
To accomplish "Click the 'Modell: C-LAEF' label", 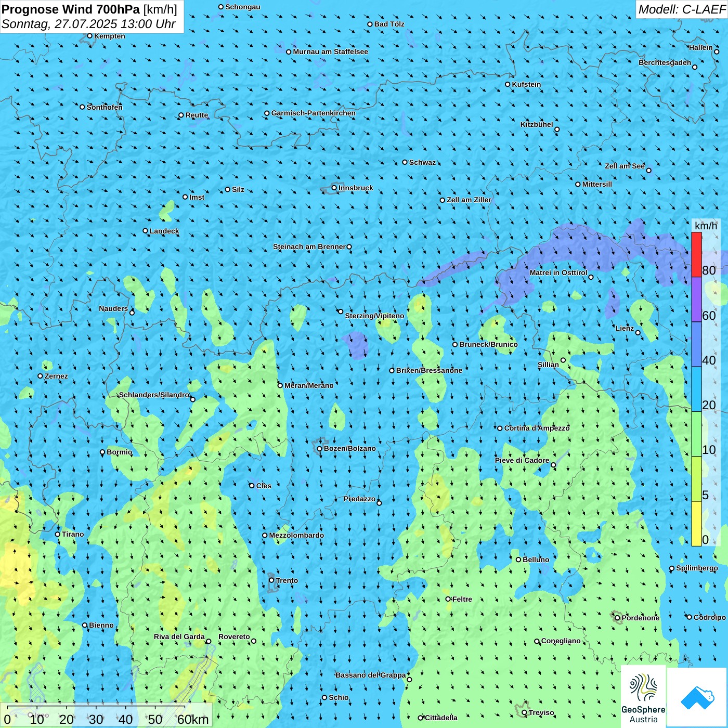I will pyautogui.click(x=682, y=9).
